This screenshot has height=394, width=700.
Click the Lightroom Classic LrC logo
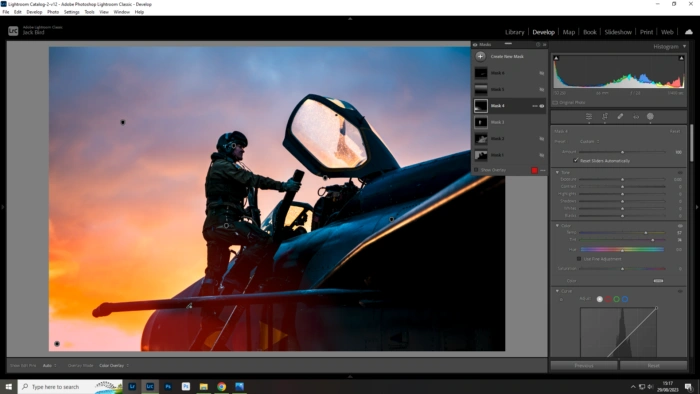[x=13, y=31]
